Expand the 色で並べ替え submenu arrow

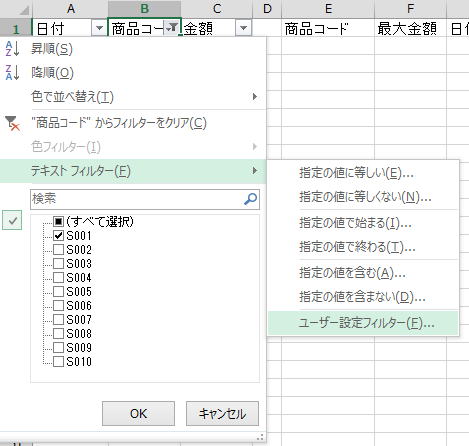coord(255,97)
